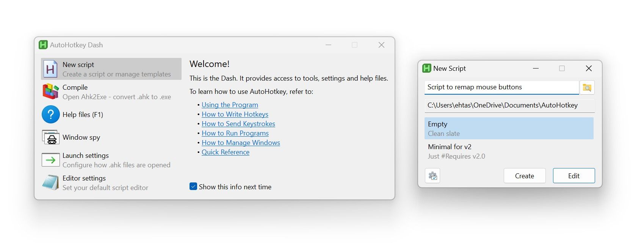The height and width of the screenshot is (243, 644).
Task: Open Help files blue question mark icon
Action: (x=50, y=115)
